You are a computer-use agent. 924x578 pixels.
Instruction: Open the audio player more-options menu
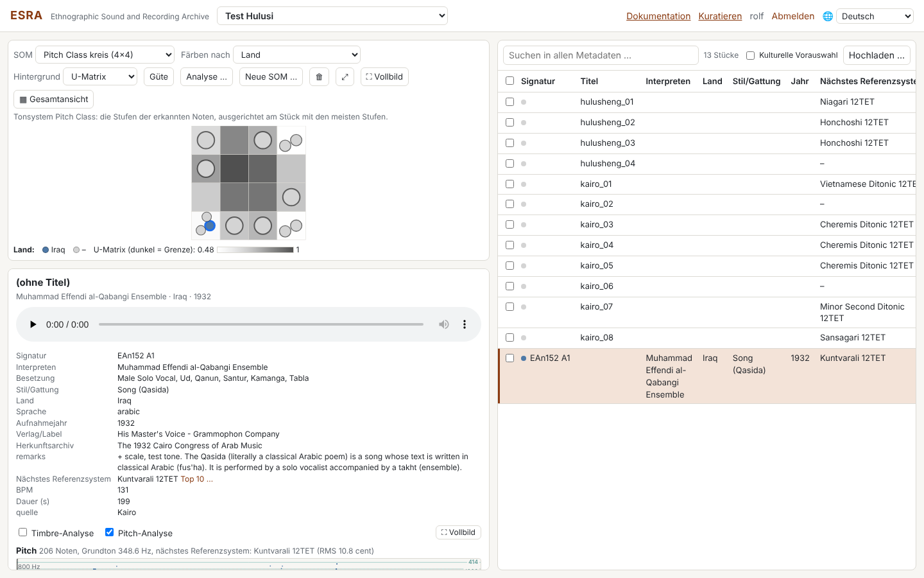pyautogui.click(x=465, y=324)
